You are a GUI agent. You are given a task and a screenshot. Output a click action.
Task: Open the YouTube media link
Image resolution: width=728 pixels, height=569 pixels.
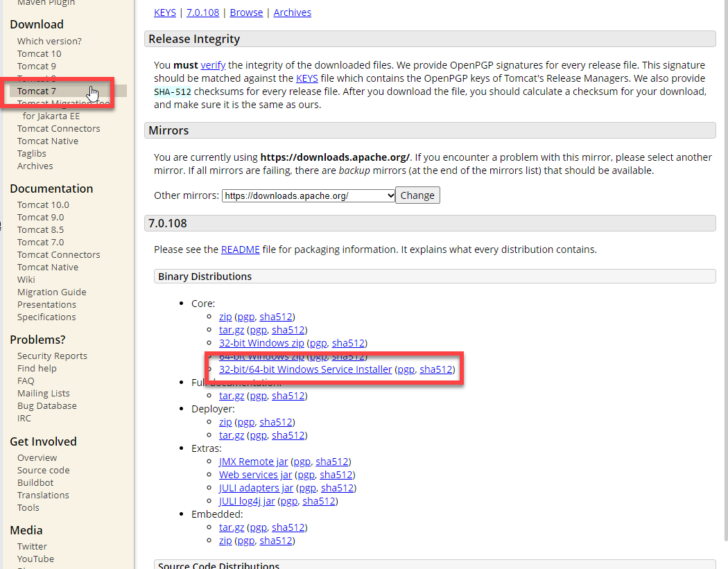pos(35,559)
